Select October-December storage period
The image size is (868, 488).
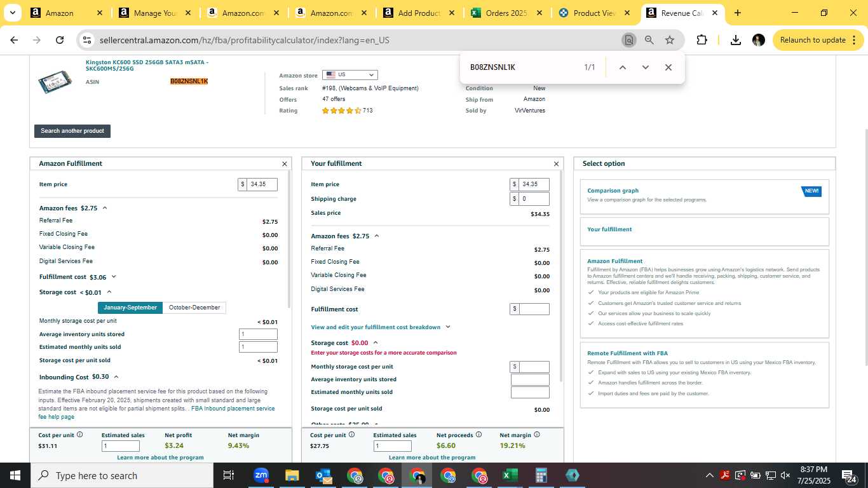tap(194, 308)
